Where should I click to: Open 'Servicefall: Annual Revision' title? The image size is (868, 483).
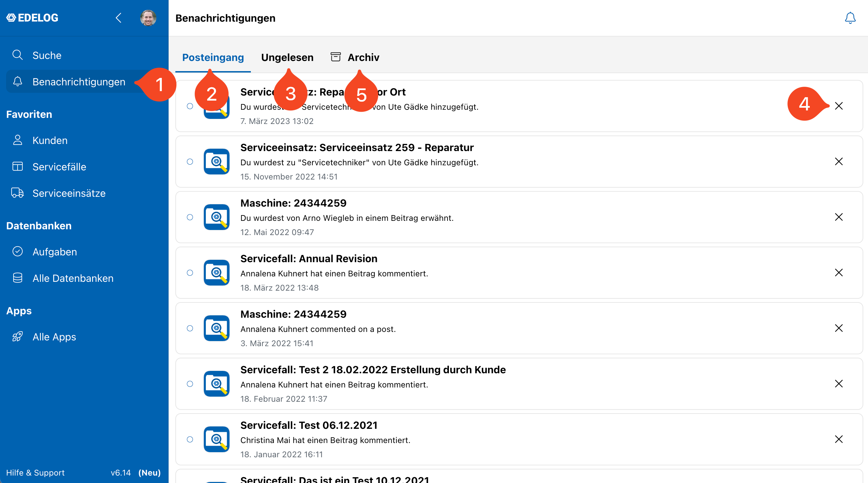pos(309,258)
